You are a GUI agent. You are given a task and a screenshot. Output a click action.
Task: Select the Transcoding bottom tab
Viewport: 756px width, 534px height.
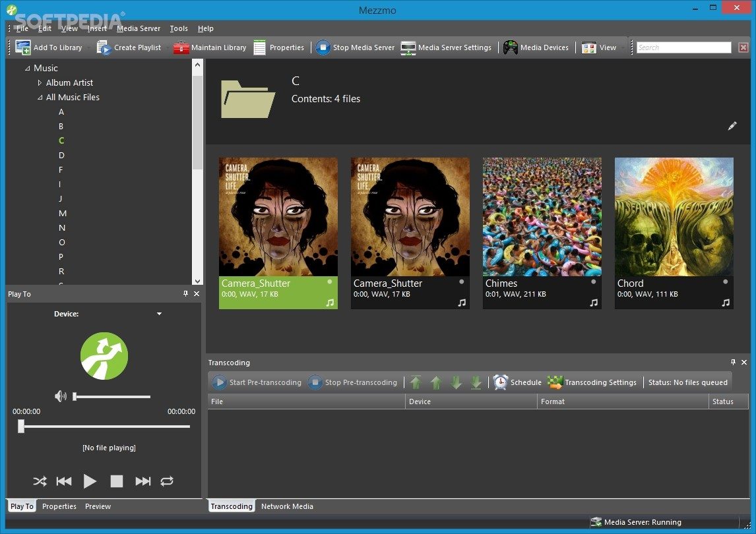tap(232, 506)
